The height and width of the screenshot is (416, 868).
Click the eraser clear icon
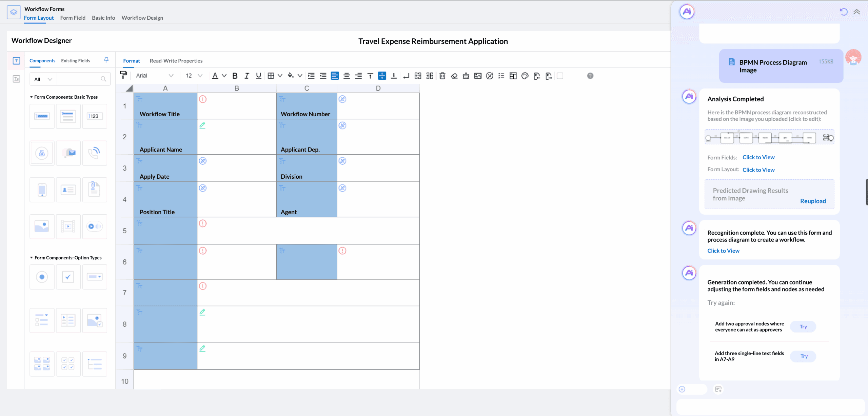click(454, 76)
